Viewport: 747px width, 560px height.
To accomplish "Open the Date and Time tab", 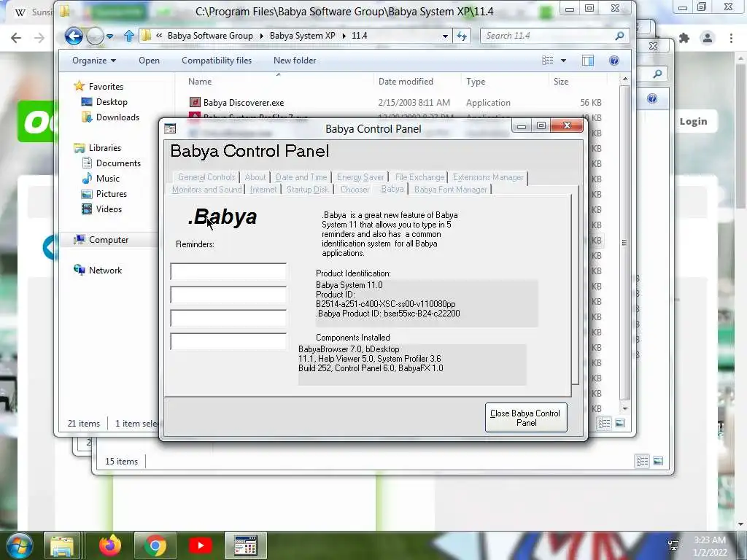I will [301, 177].
